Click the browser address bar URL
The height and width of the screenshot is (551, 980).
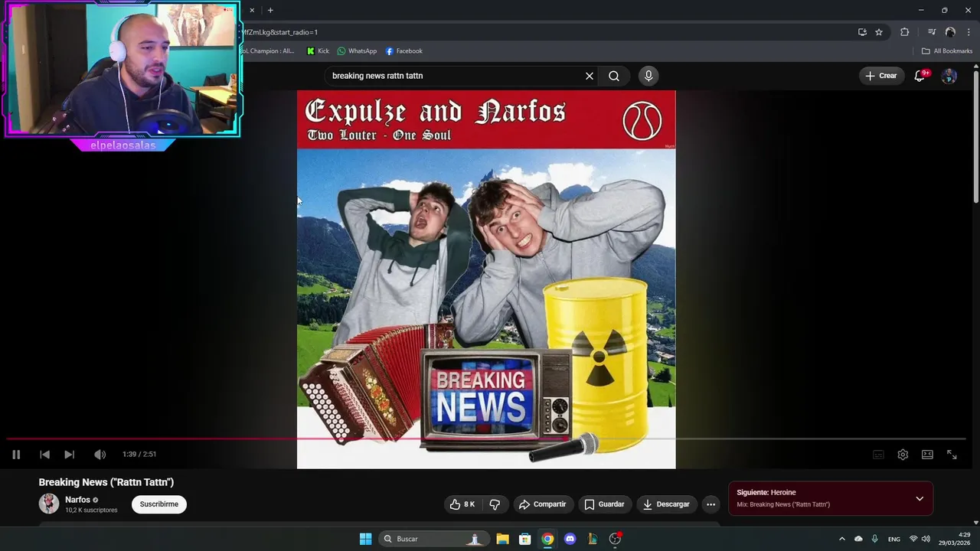pyautogui.click(x=547, y=32)
